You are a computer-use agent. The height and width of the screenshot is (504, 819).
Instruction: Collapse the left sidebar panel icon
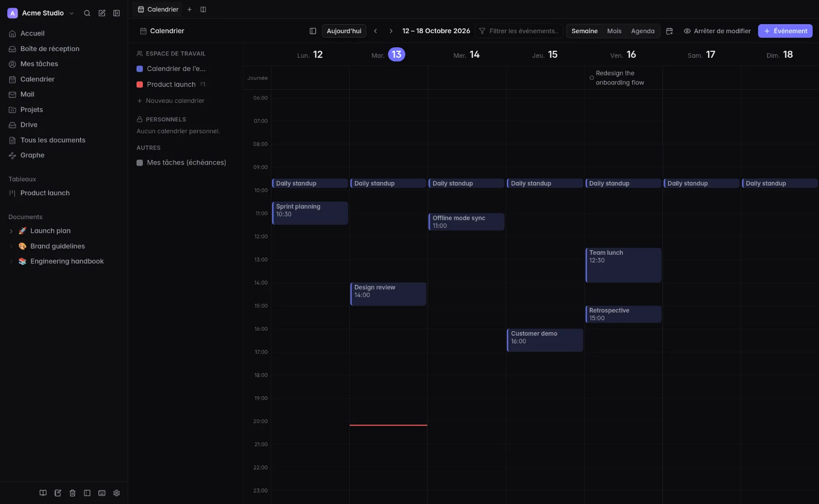[x=116, y=13]
